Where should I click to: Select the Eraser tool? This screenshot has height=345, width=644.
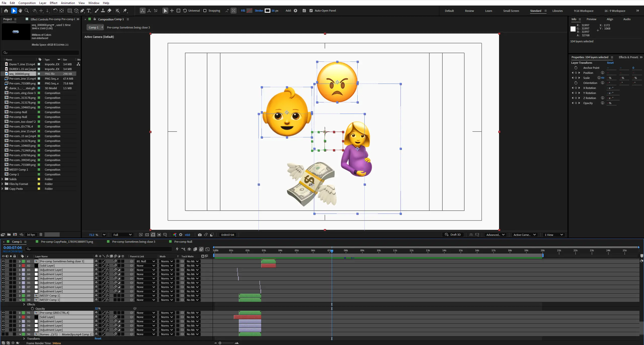[109, 11]
